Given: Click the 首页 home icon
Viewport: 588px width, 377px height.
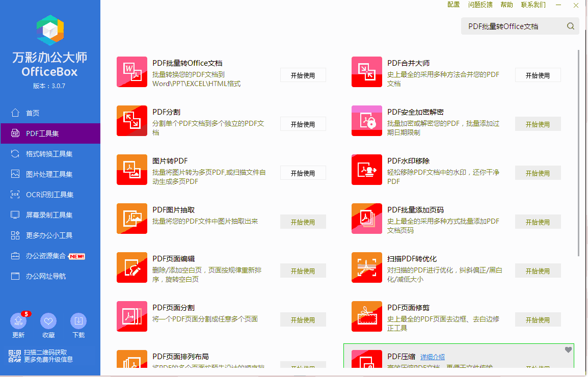Looking at the screenshot, I should click(15, 113).
